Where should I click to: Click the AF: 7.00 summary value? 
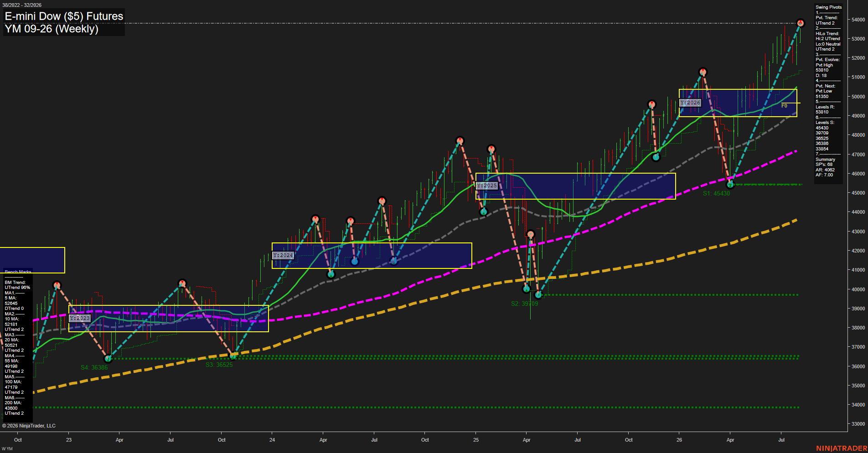824,175
